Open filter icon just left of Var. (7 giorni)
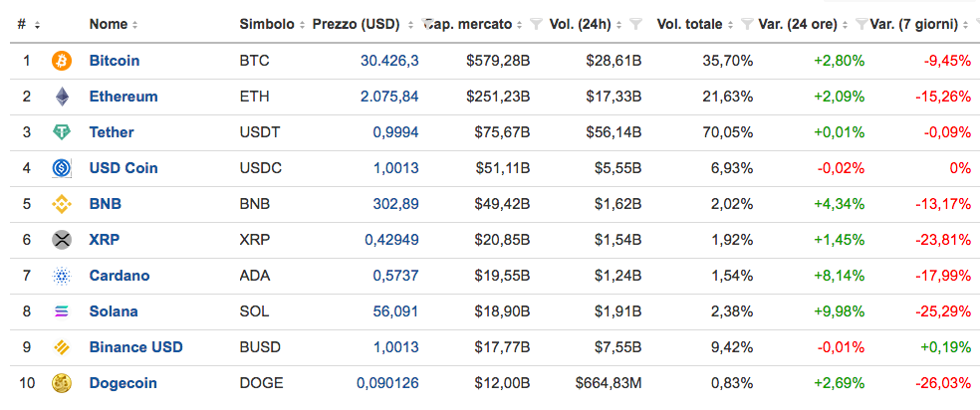The height and width of the screenshot is (410, 980). 860,23
